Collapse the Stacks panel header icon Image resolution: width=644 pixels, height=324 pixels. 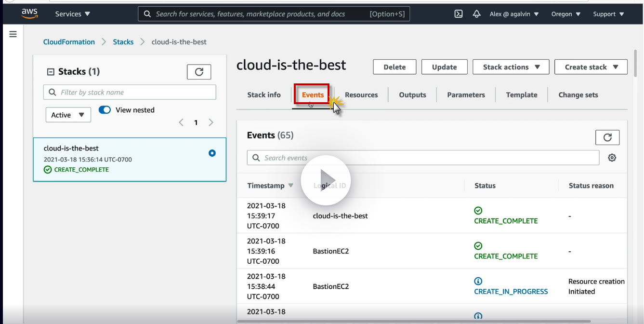click(51, 72)
